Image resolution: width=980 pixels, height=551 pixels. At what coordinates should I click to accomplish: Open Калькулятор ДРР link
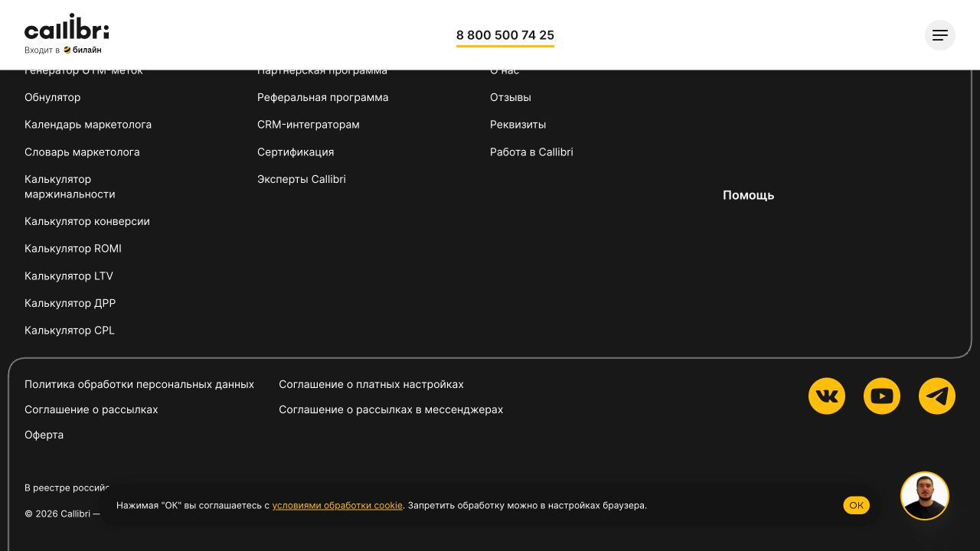tap(70, 303)
